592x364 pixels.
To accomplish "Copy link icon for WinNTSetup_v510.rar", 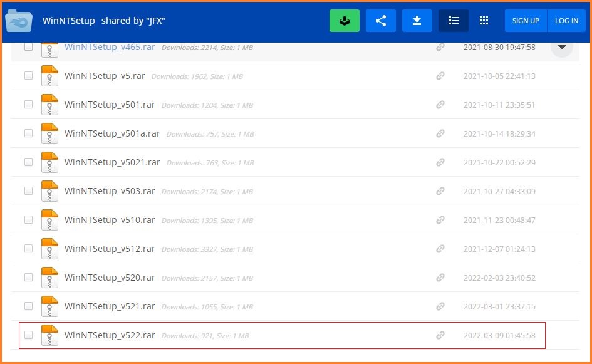I will pos(440,220).
